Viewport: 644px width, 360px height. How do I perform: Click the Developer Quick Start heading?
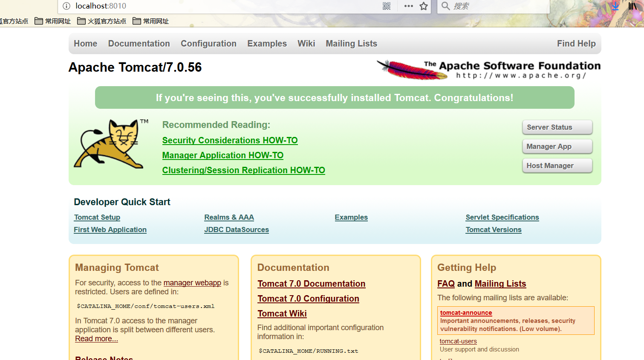[x=122, y=202]
